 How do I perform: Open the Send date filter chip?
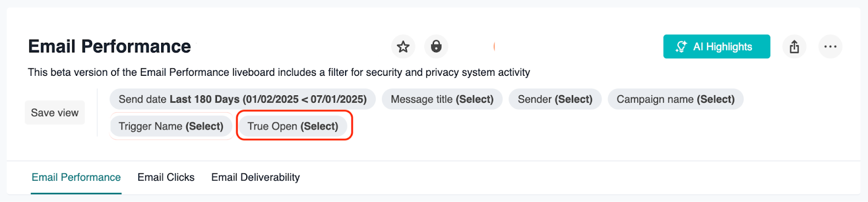click(242, 99)
